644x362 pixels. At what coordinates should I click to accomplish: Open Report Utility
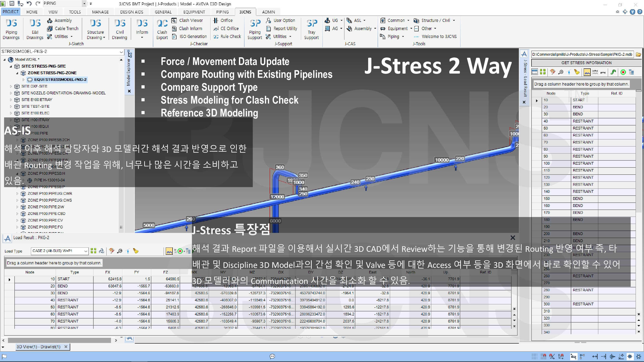[282, 29]
